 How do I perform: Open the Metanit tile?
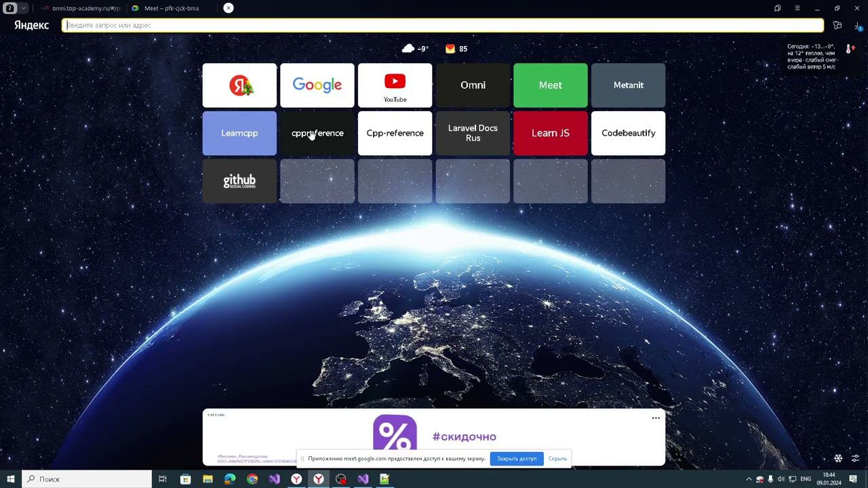(629, 85)
